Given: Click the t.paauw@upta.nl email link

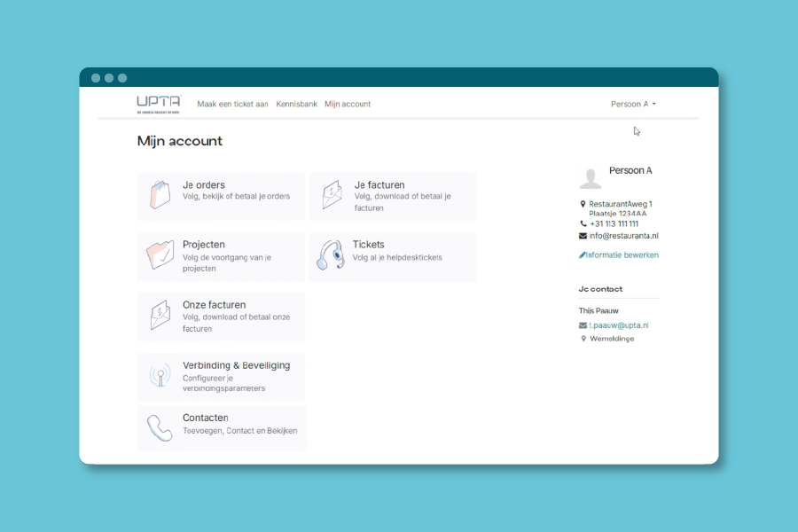Looking at the screenshot, I should click(x=618, y=325).
